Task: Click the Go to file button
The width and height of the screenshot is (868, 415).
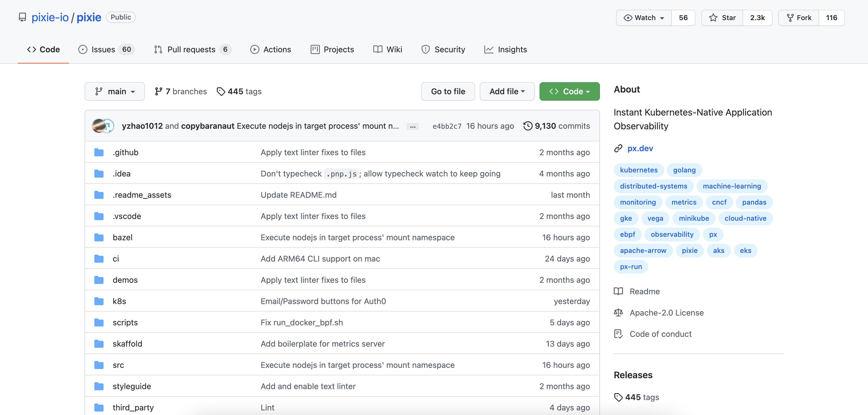Action: tap(448, 92)
